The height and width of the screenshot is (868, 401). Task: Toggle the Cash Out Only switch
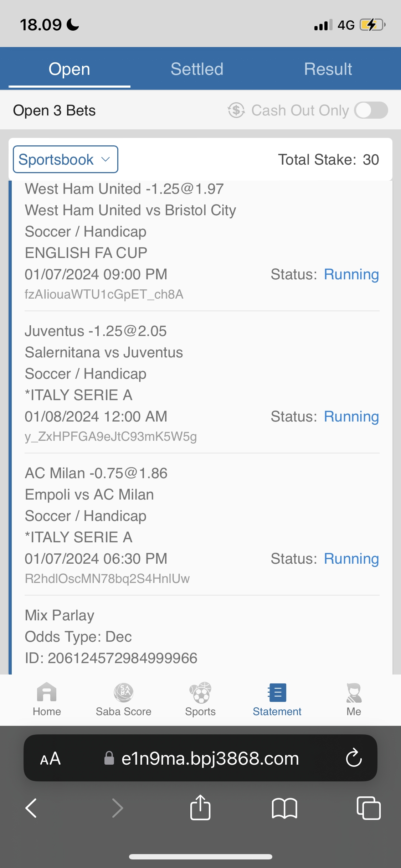(371, 110)
